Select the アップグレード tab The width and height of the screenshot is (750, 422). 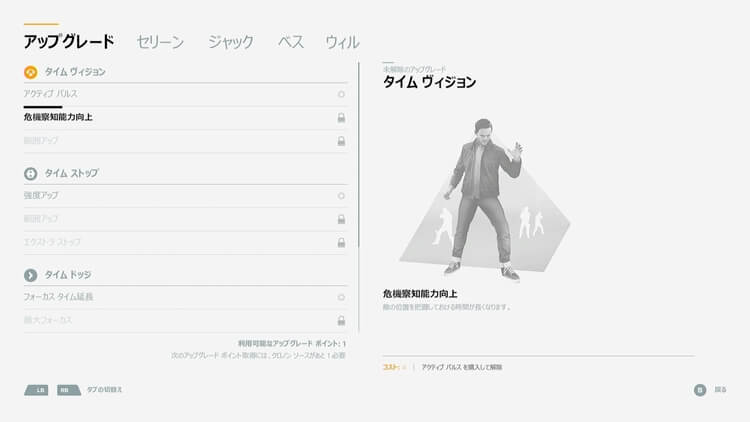click(69, 42)
